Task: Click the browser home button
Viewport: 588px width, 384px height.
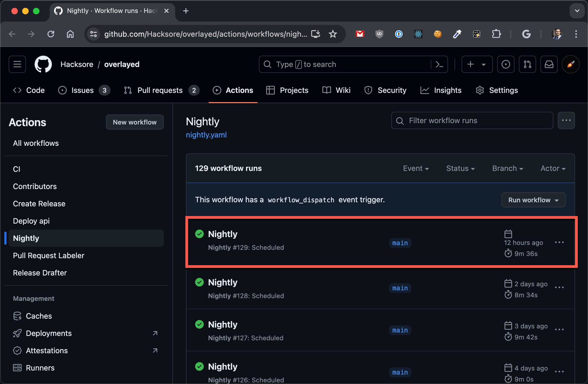Action: pyautogui.click(x=70, y=34)
